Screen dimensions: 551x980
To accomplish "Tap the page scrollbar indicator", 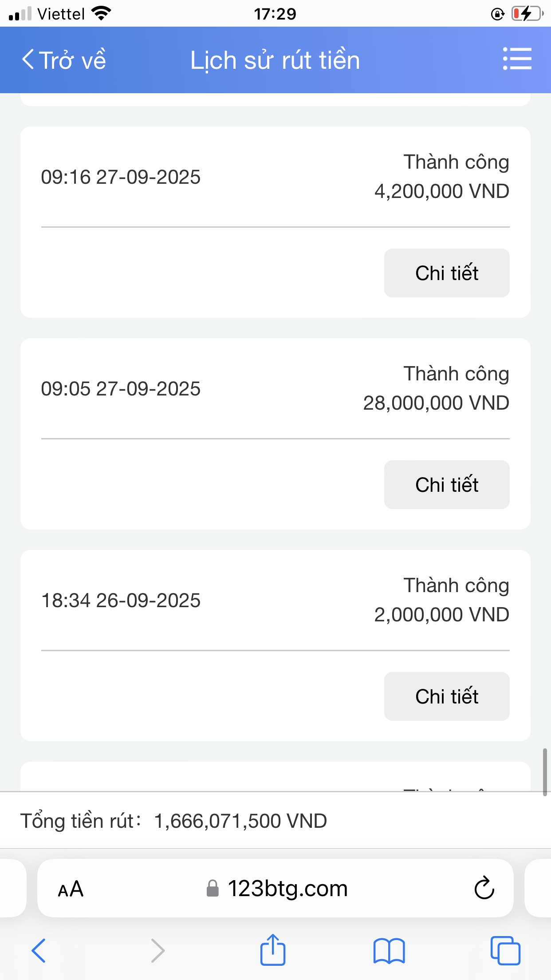I will [x=545, y=772].
